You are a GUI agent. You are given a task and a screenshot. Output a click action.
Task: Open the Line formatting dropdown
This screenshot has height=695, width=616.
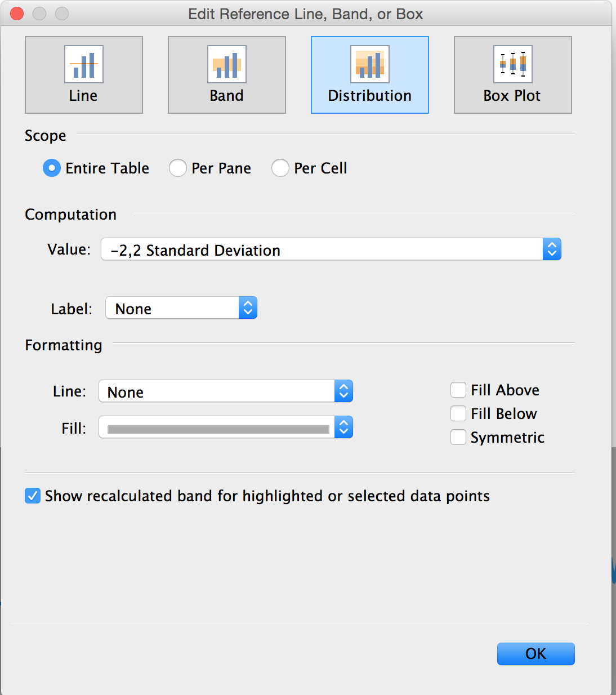pos(226,391)
